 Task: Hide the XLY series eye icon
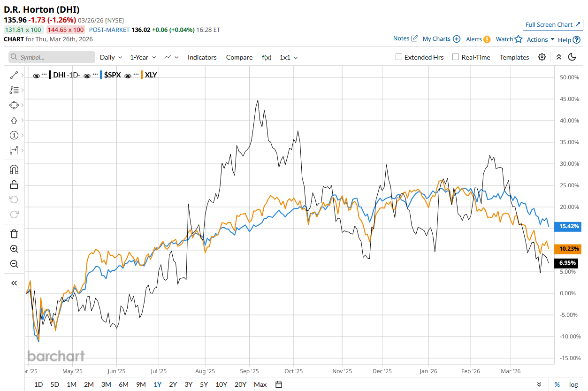[x=128, y=75]
